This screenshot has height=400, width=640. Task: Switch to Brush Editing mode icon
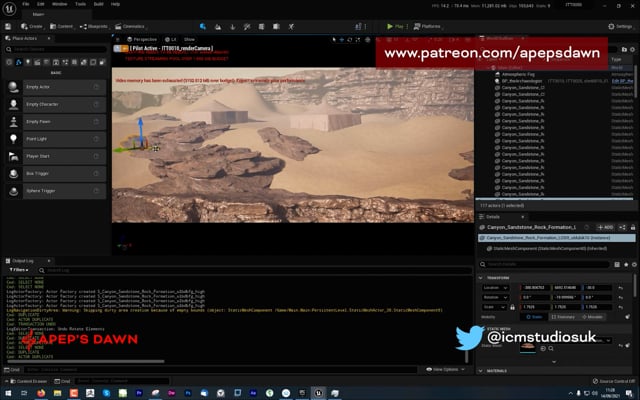(x=291, y=27)
